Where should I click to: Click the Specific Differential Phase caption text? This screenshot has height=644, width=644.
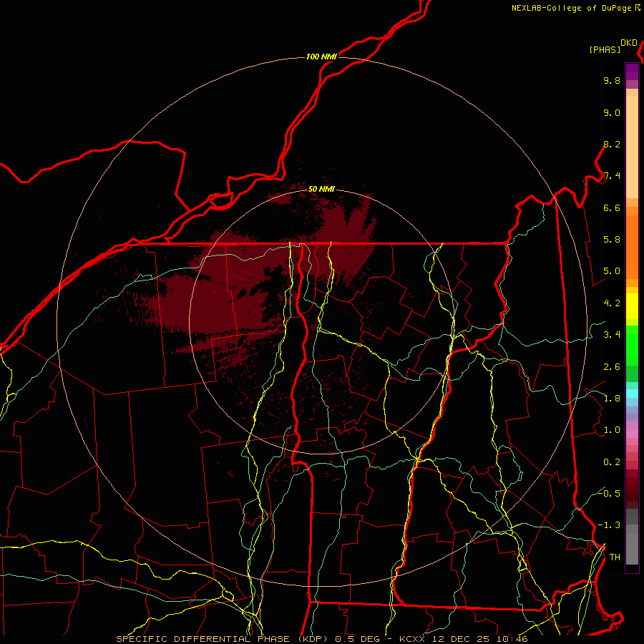pos(321,639)
